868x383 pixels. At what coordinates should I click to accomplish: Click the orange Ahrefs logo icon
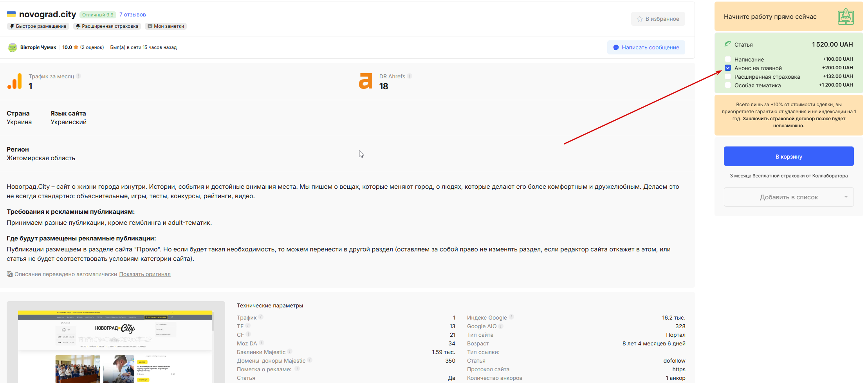366,81
